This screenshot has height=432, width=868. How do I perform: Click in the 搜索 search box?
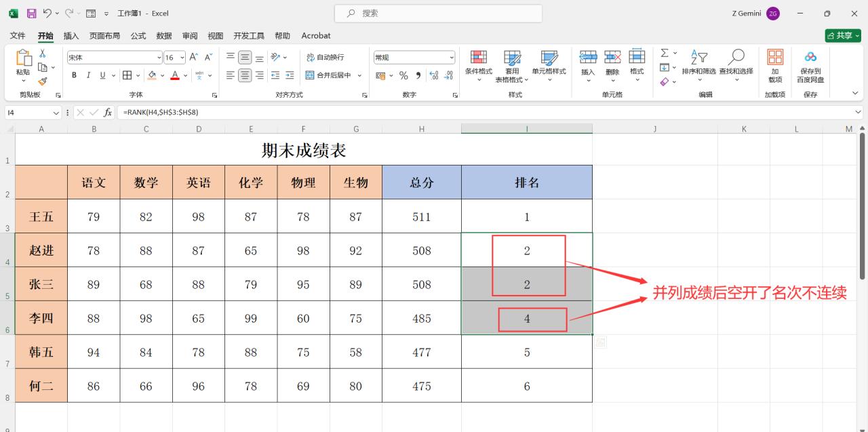(x=438, y=13)
